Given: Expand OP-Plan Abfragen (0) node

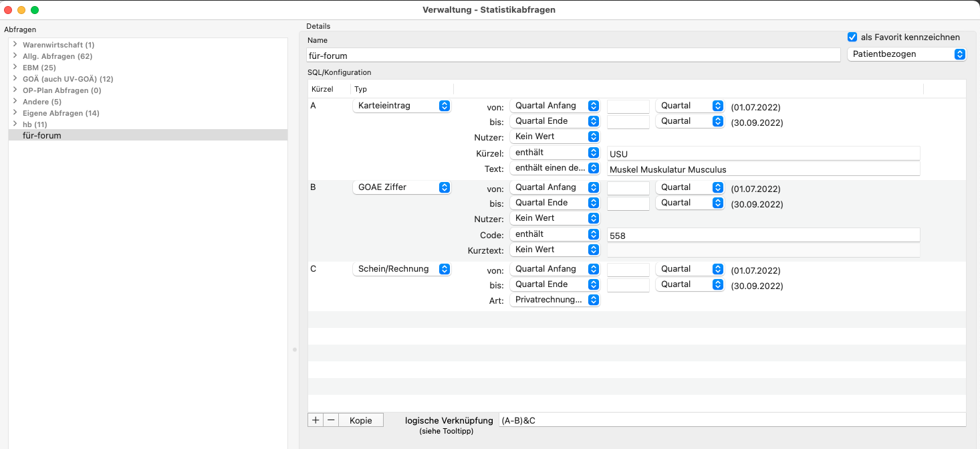Looking at the screenshot, I should pyautogui.click(x=15, y=90).
